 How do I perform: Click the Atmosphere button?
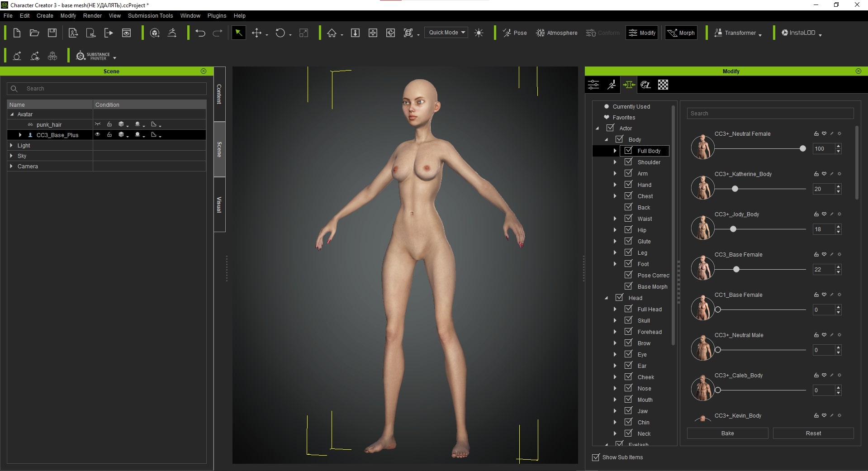pos(557,33)
